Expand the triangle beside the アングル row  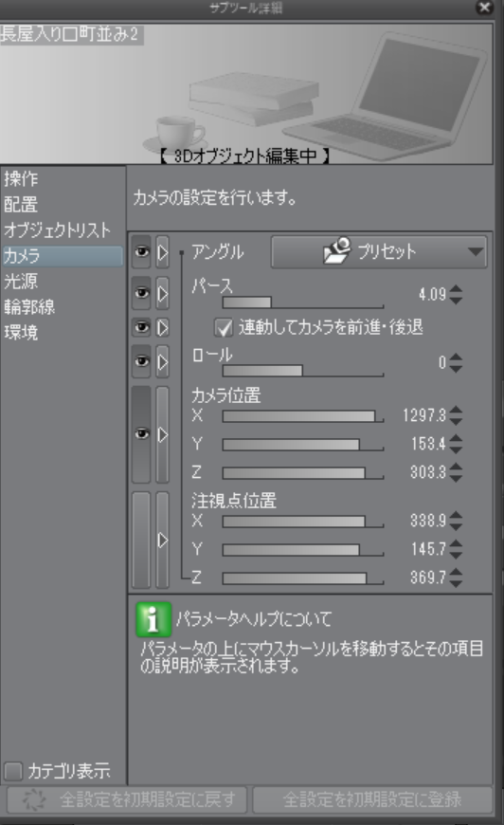pyautogui.click(x=163, y=252)
